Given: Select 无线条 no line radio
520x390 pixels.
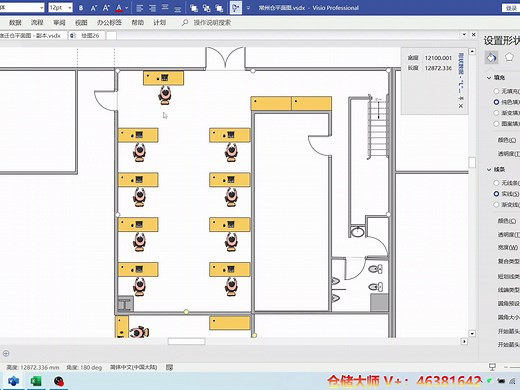Looking at the screenshot, I should pos(496,183).
